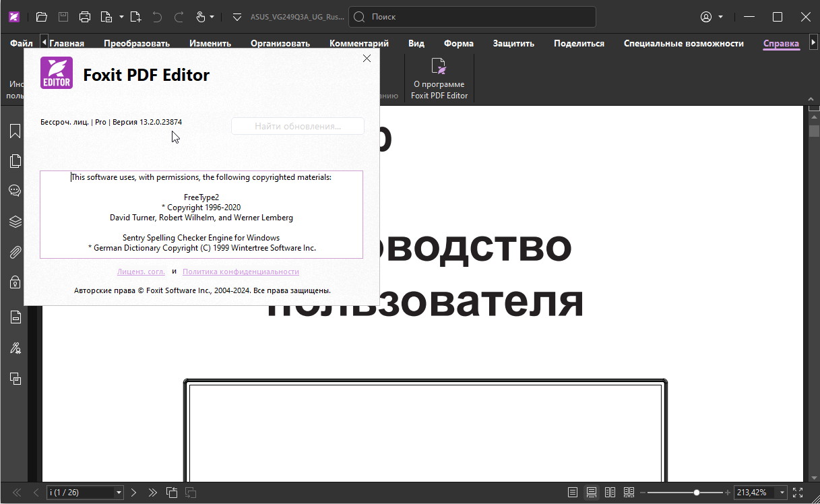Open the Comments panel in the sidebar
The height and width of the screenshot is (504, 820).
15,191
